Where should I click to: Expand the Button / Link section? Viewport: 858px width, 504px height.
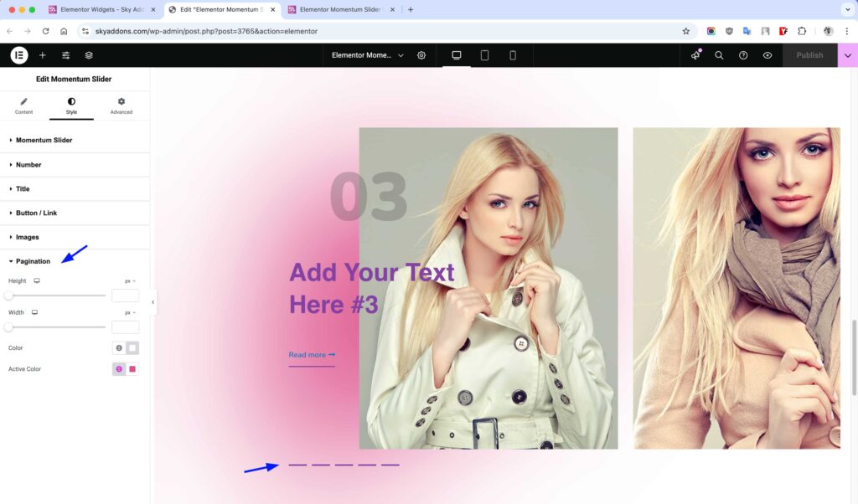coord(75,213)
